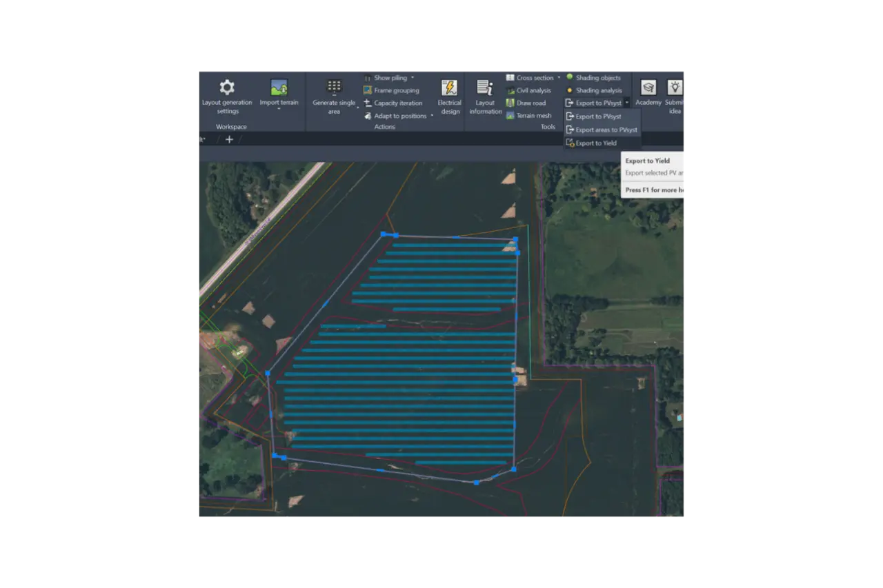Screen dimensions: 883x588
Task: Click the Export to Yield tooltip title
Action: (648, 161)
